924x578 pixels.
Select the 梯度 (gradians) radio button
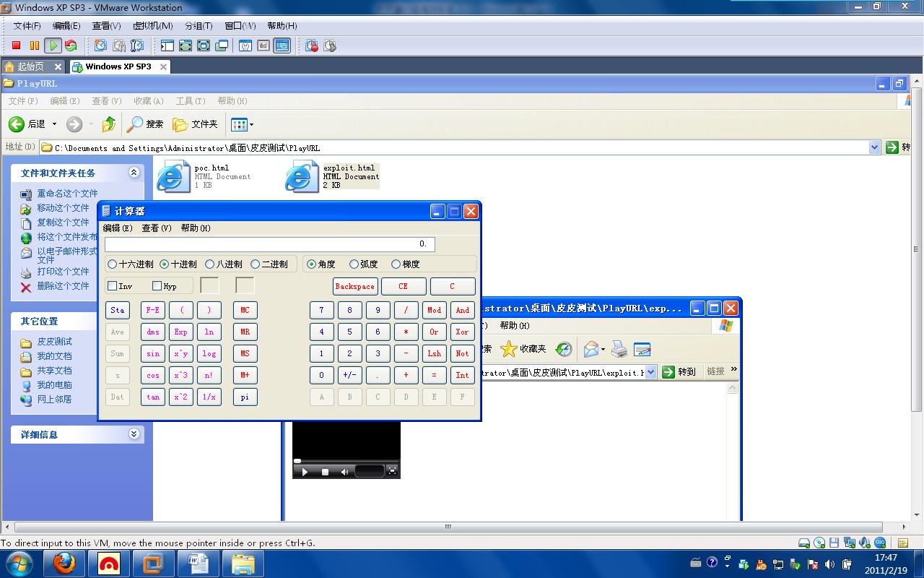coord(396,264)
